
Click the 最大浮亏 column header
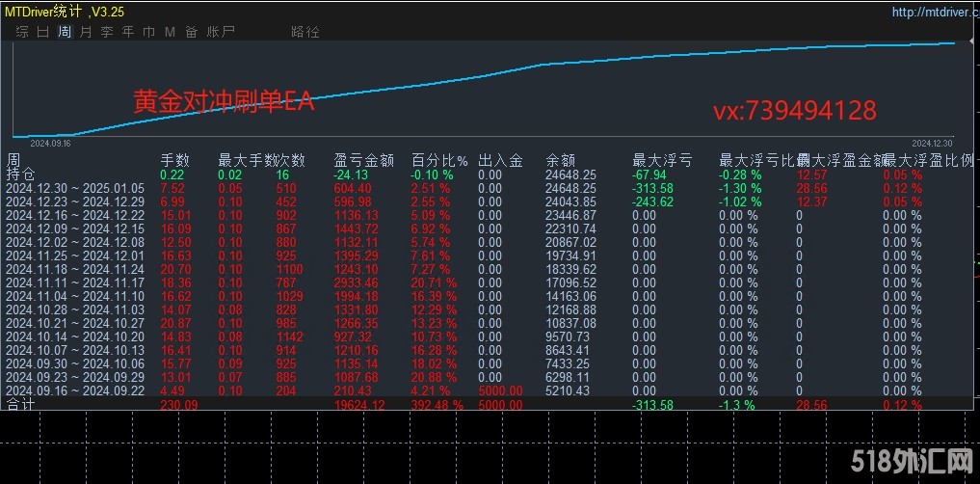(663, 161)
